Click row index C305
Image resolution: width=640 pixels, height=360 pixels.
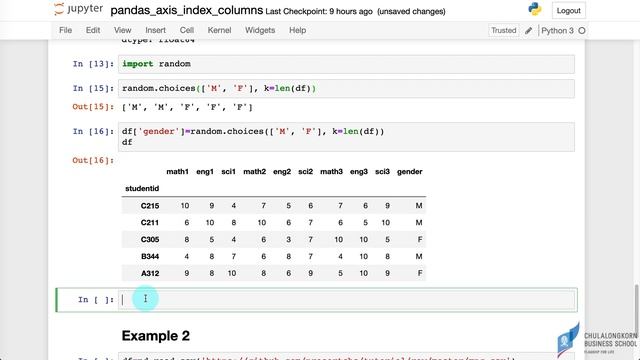[150, 240]
